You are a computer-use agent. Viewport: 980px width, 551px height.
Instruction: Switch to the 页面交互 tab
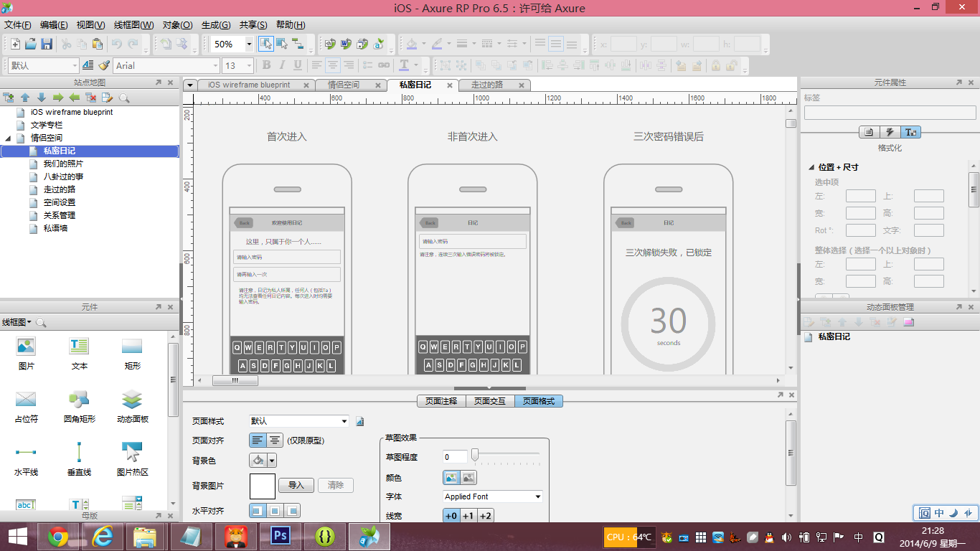(490, 401)
